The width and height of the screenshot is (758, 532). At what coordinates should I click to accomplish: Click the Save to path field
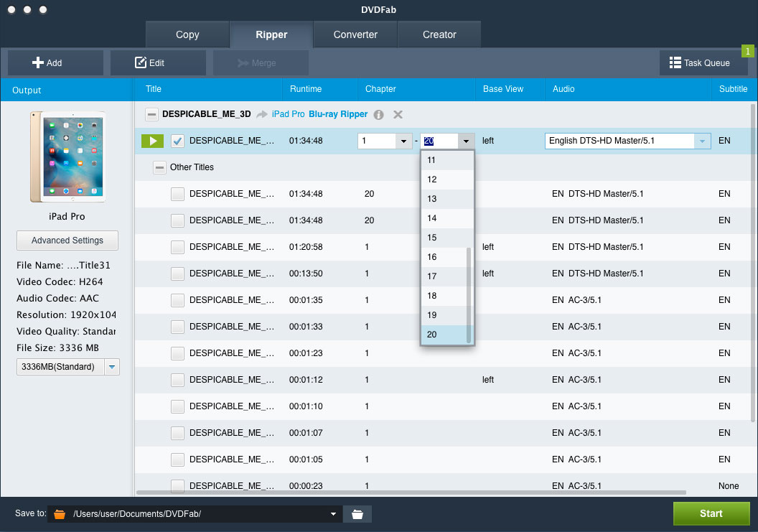pyautogui.click(x=196, y=514)
